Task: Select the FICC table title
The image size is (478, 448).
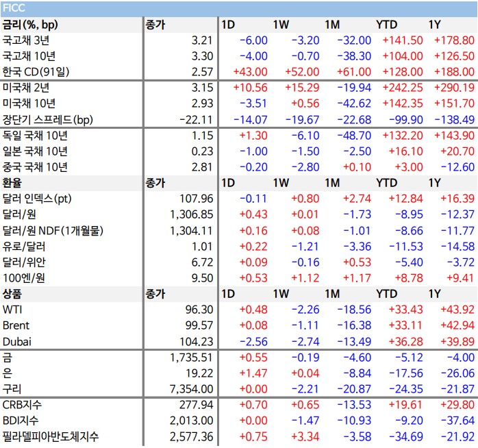Action: 14,8
